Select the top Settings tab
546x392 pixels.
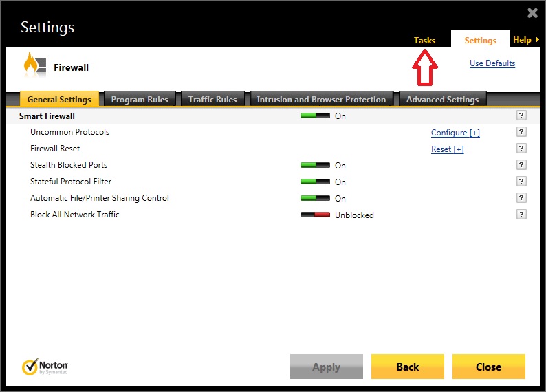click(480, 40)
